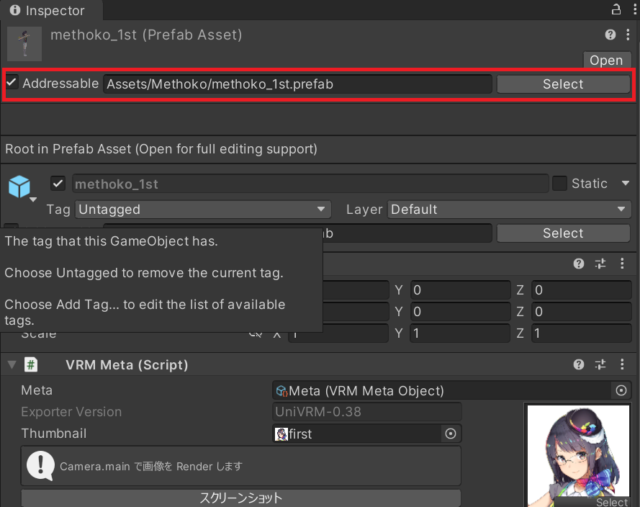Open the Transform component help icon

(x=578, y=264)
